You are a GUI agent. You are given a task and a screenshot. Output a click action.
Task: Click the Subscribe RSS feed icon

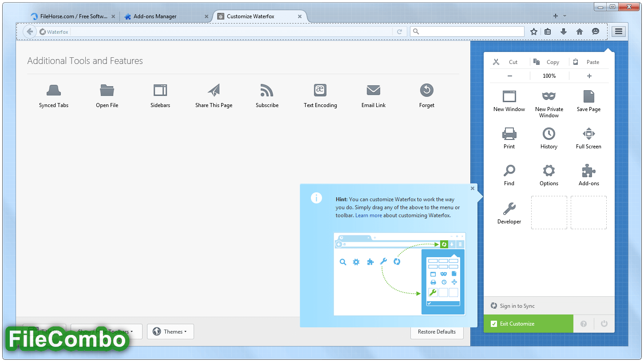point(267,90)
